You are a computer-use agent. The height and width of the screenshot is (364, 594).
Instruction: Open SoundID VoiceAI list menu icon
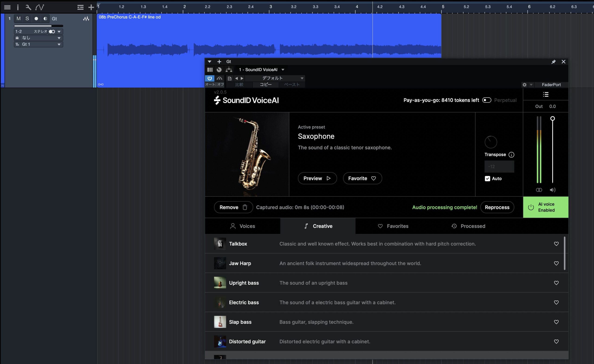tap(546, 94)
